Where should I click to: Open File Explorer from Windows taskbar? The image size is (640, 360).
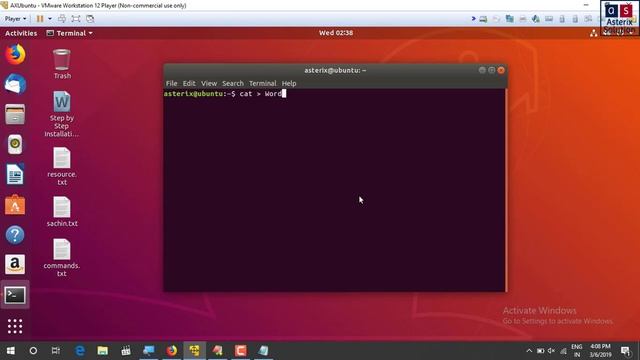click(102, 351)
